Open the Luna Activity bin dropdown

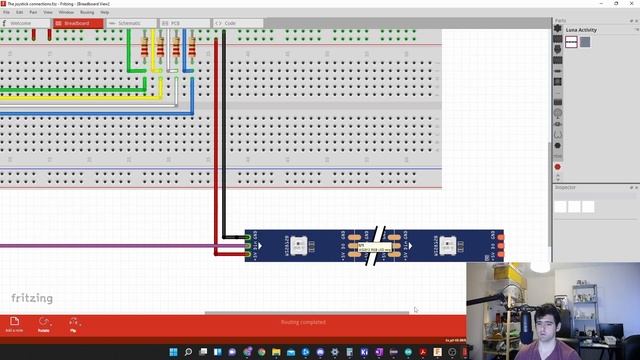636,30
